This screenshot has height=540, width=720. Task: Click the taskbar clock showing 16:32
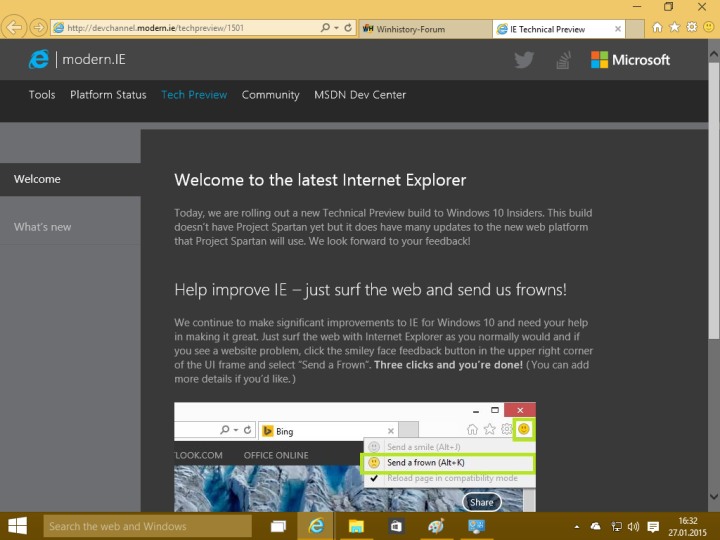coord(687,527)
